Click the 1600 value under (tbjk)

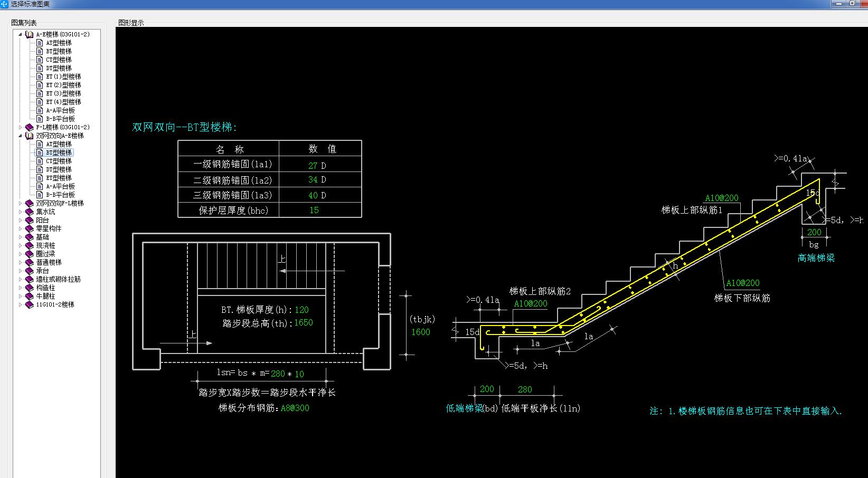[x=421, y=332]
